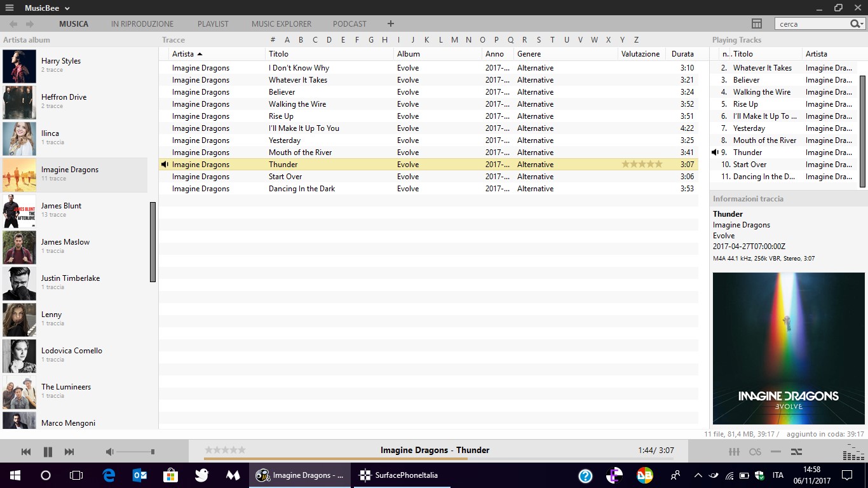Open the hamburger main menu
This screenshot has width=868, height=488.
click(9, 8)
